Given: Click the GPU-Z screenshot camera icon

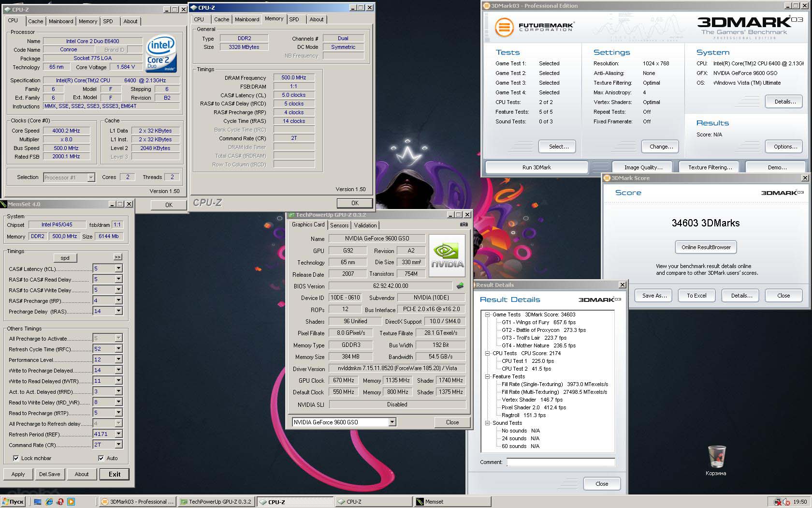Looking at the screenshot, I should pyautogui.click(x=464, y=224).
